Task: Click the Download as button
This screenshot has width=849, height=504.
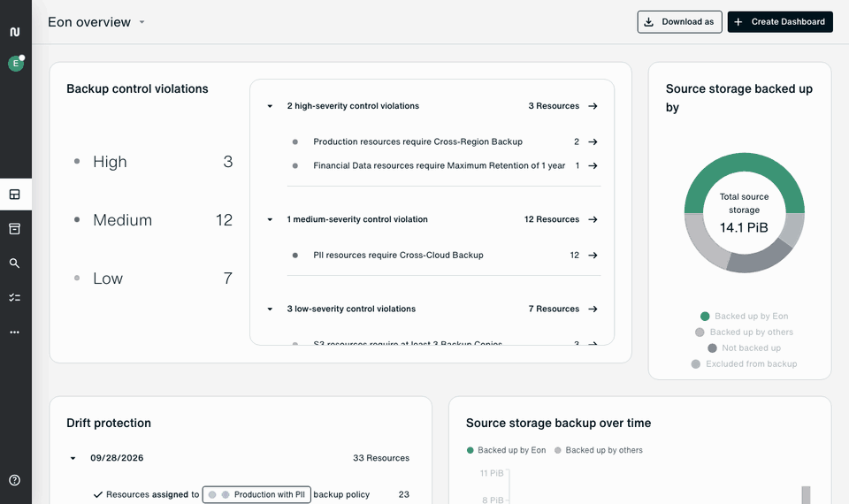Action: click(x=679, y=21)
